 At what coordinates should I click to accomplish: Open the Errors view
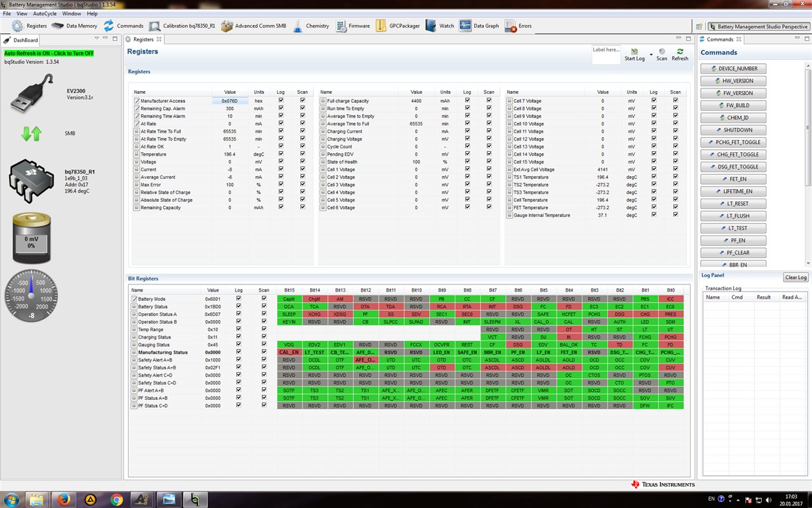pos(518,26)
